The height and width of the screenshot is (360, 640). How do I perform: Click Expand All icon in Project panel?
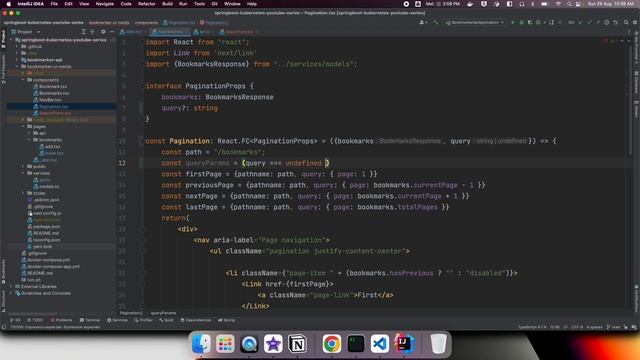[x=84, y=32]
